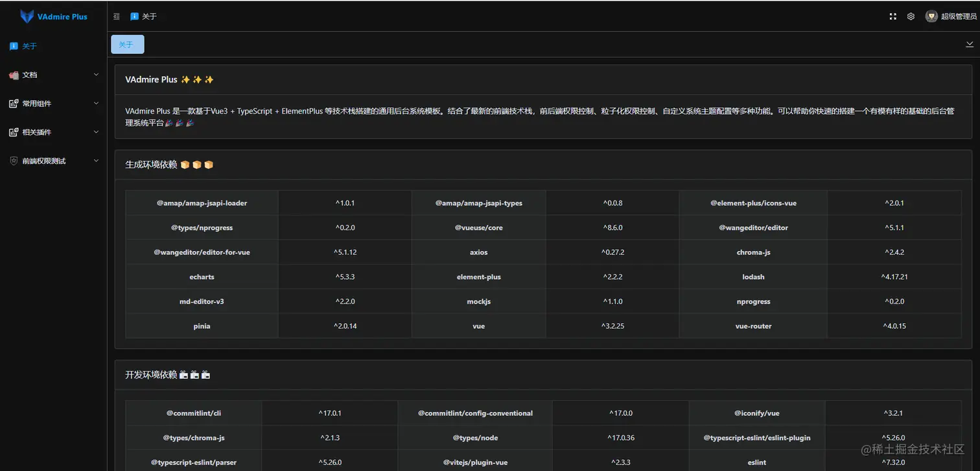Select the lodash dependency cell
The height and width of the screenshot is (471, 980).
(x=753, y=277)
